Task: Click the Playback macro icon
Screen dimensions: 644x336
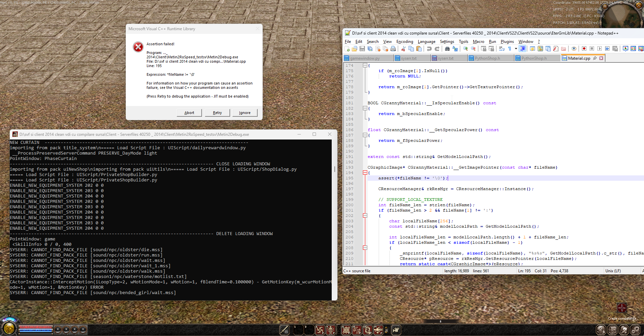Action: pyautogui.click(x=599, y=49)
